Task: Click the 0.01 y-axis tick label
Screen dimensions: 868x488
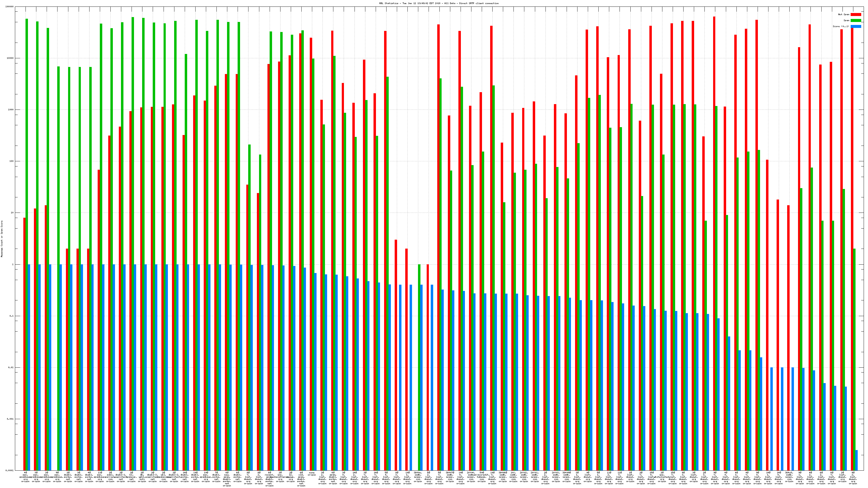Action: (11, 367)
